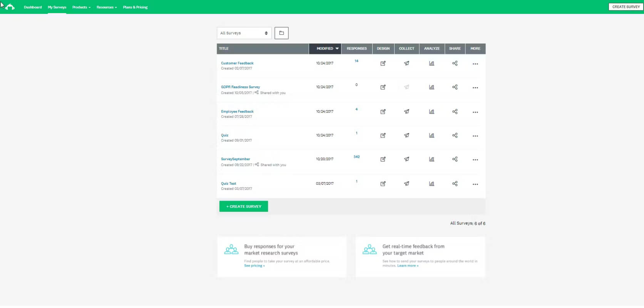Open design editor for SurveySeptember
This screenshot has width=644, height=308.
[383, 159]
